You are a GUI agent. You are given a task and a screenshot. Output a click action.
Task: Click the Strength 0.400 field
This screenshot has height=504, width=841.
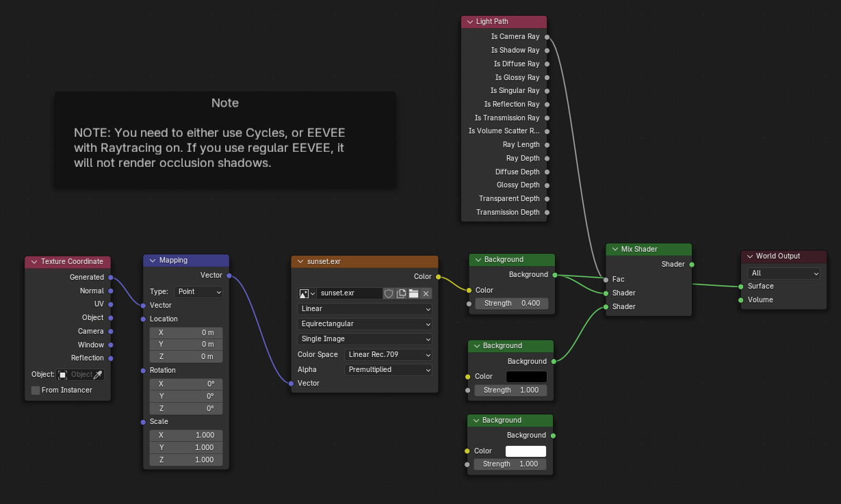tap(511, 304)
